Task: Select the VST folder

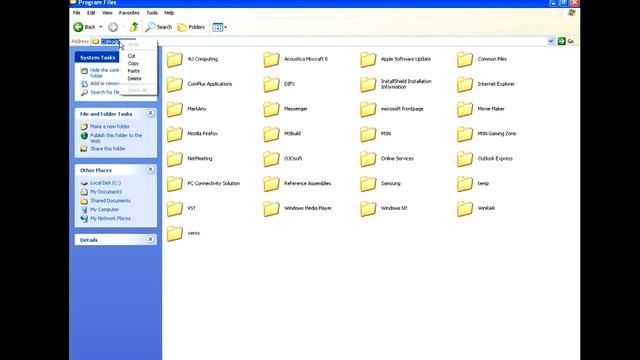Action: 181,209
